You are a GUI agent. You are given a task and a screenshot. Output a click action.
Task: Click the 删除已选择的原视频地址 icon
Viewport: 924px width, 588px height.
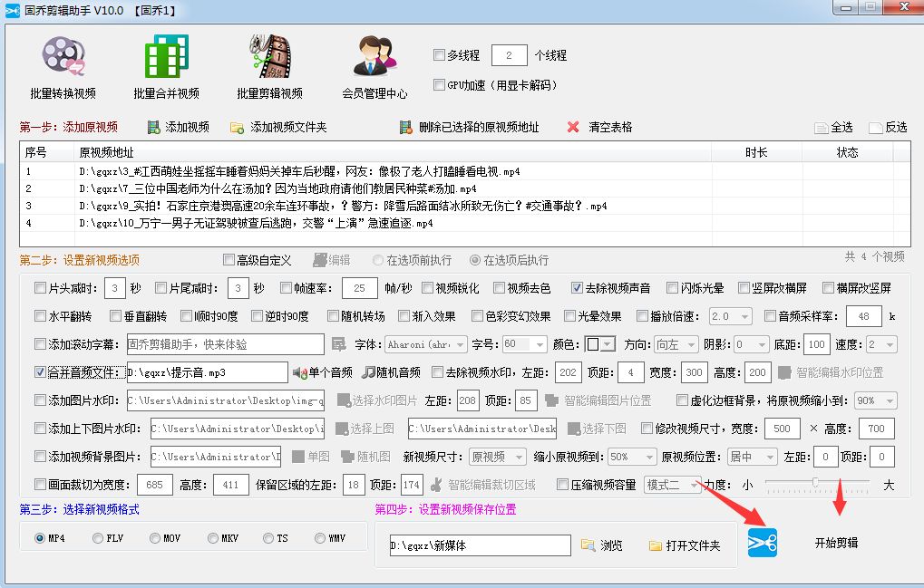pos(408,125)
